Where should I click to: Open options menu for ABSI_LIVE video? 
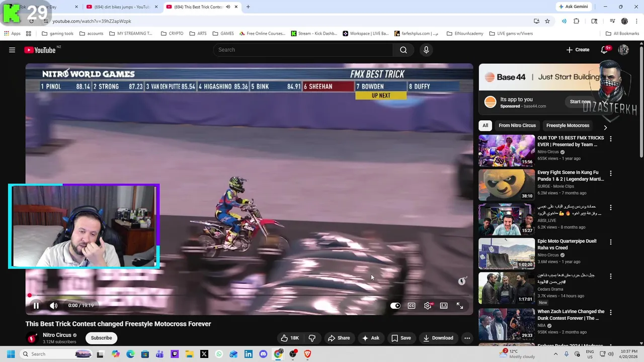[611, 208]
